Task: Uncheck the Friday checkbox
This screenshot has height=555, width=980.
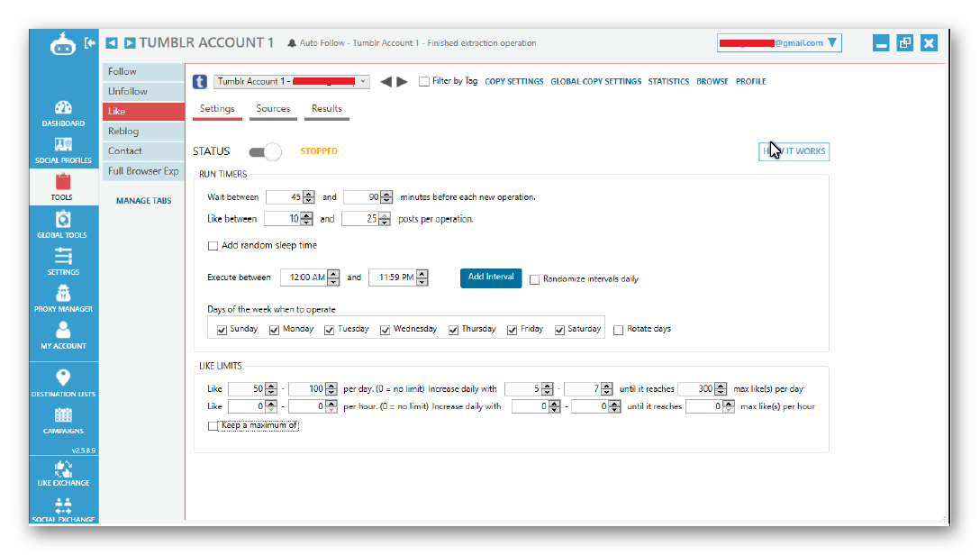Action: (x=512, y=330)
